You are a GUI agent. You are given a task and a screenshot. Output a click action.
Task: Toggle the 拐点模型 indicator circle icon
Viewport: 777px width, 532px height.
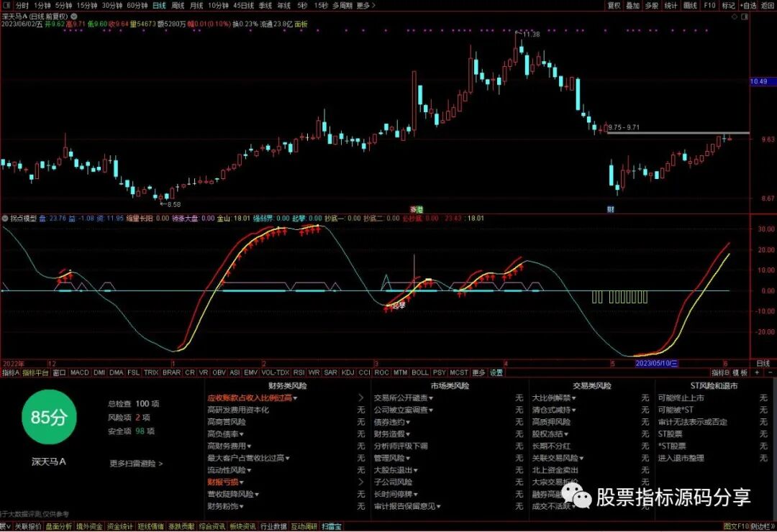tap(5, 218)
